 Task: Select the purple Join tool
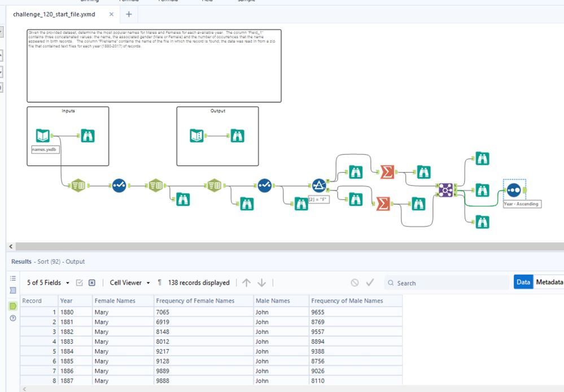coord(445,190)
